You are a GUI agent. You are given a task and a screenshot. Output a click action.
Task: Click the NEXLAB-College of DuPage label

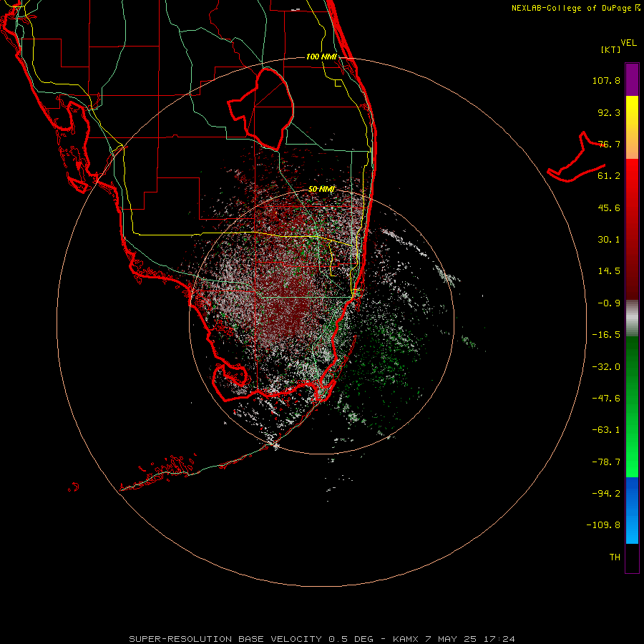point(575,8)
